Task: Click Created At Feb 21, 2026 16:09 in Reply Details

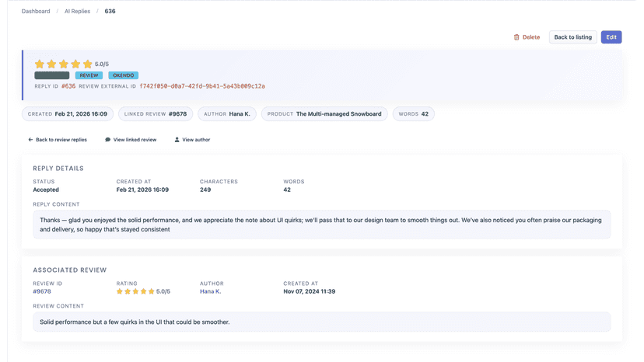Action: (x=142, y=190)
